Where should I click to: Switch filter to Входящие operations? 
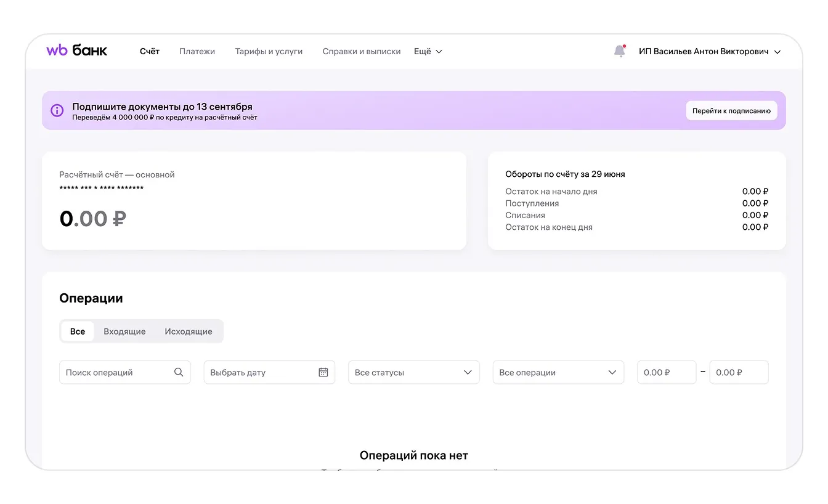pyautogui.click(x=124, y=331)
